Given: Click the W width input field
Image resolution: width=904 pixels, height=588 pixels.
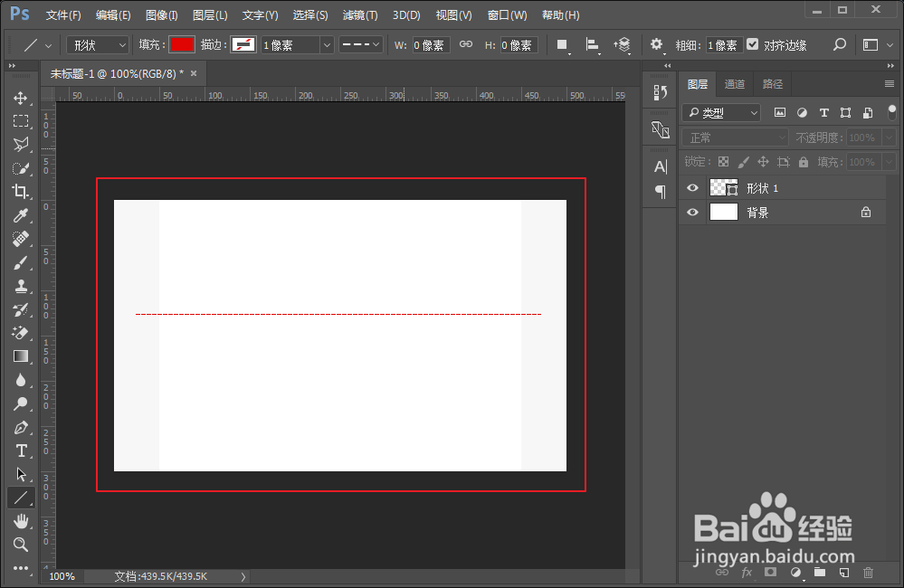Looking at the screenshot, I should tap(432, 45).
